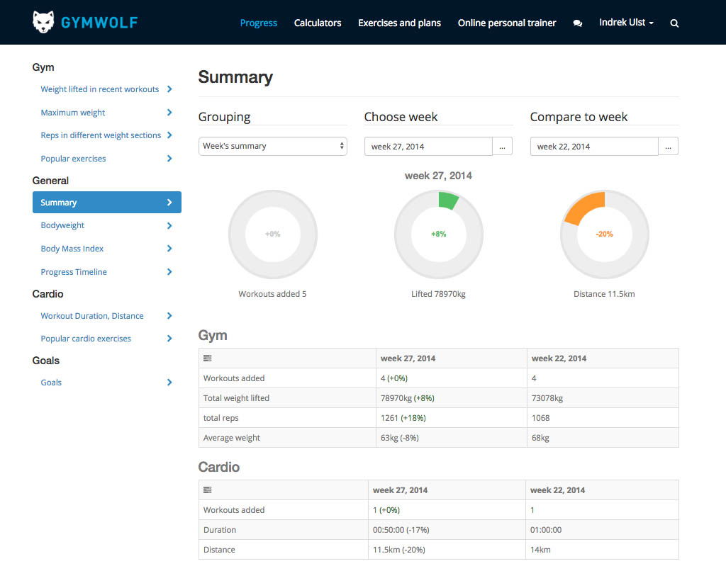Image resolution: width=726 pixels, height=588 pixels.
Task: Open the Choose week picker button
Action: [x=502, y=147]
